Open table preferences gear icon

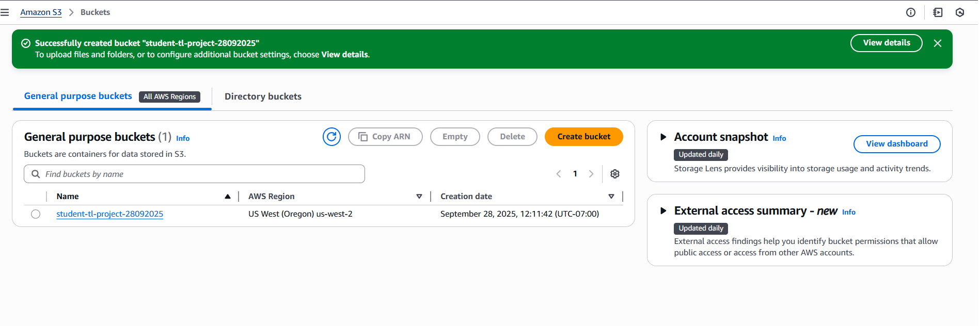click(x=614, y=174)
